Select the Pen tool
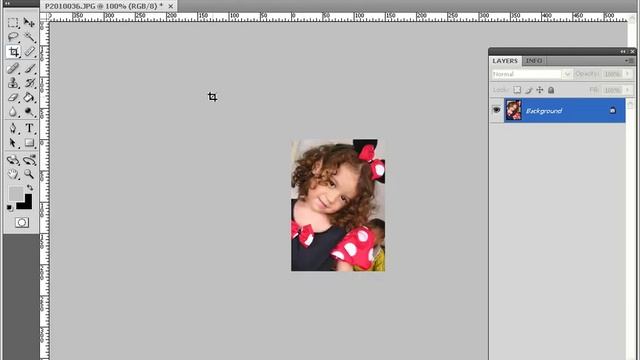 tap(13, 128)
